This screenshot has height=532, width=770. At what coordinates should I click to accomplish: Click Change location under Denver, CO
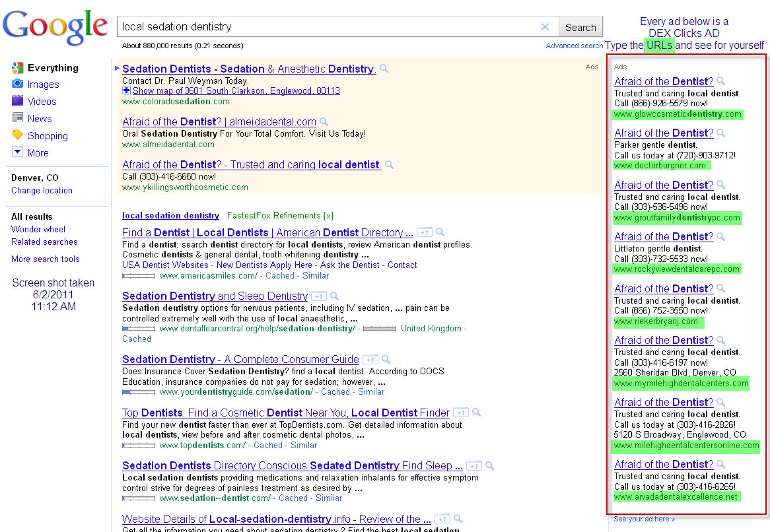coord(42,190)
